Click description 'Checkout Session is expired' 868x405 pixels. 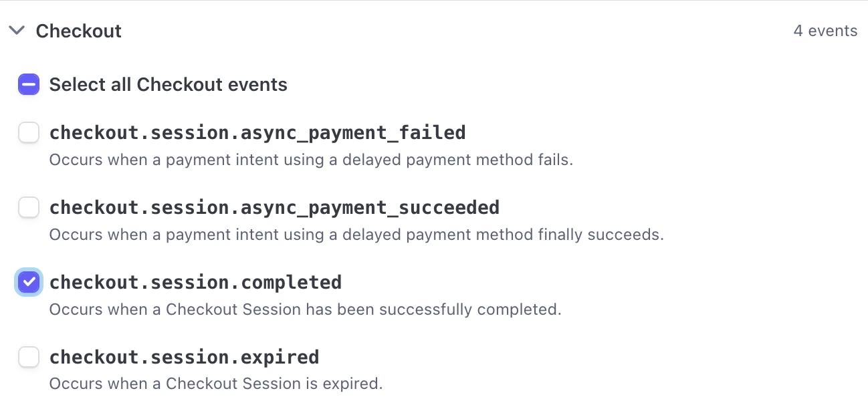coord(215,384)
